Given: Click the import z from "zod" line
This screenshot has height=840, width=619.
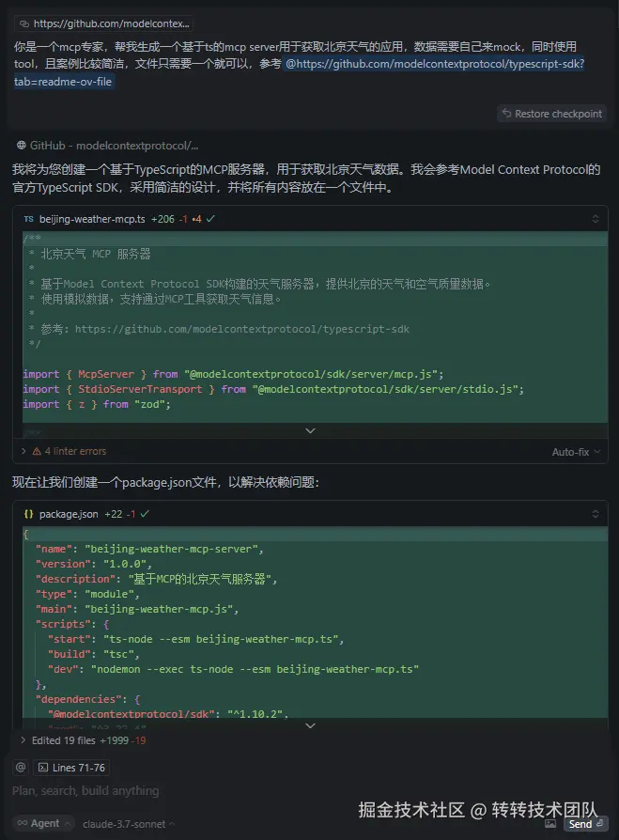Looking at the screenshot, I should coord(97,404).
